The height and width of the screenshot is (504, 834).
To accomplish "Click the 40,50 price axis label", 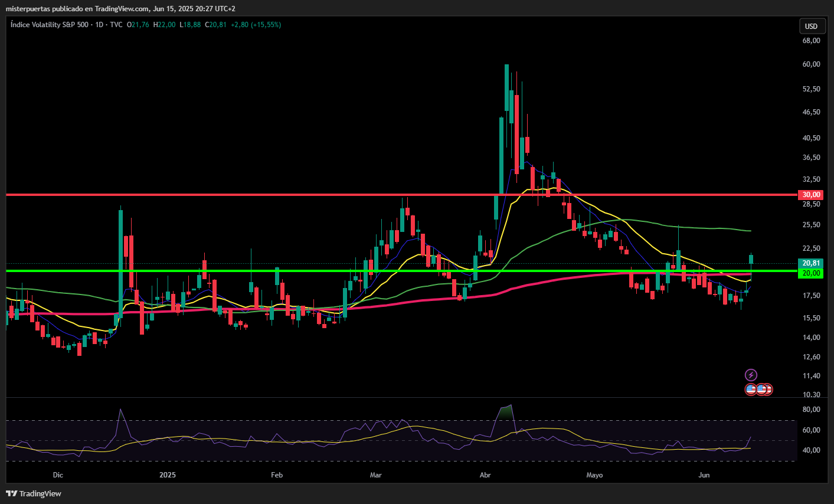I will point(812,138).
